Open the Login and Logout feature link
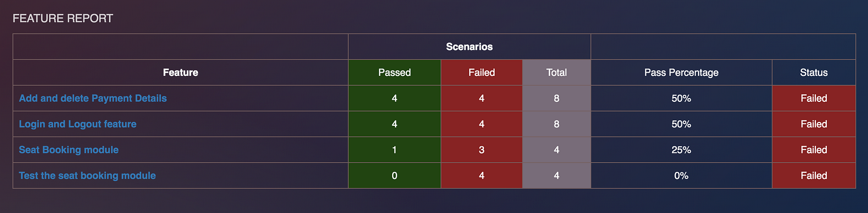868x213 pixels. click(78, 124)
